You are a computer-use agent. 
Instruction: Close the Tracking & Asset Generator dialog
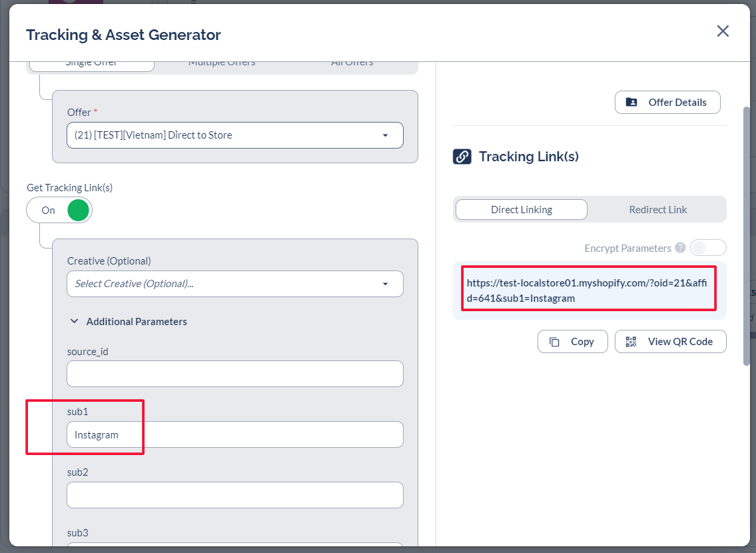pos(723,31)
